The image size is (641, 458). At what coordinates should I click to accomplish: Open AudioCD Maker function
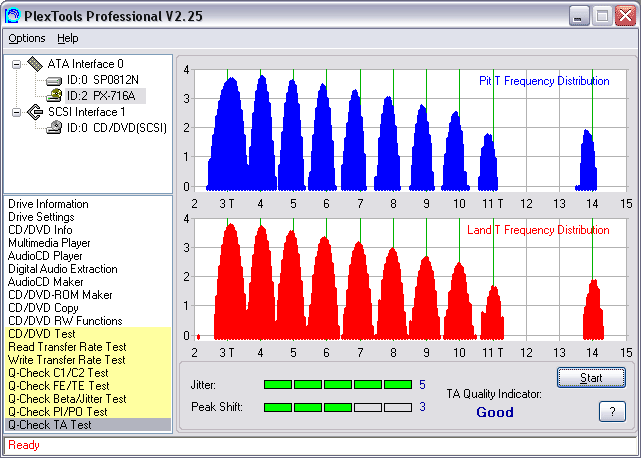pyautogui.click(x=45, y=282)
